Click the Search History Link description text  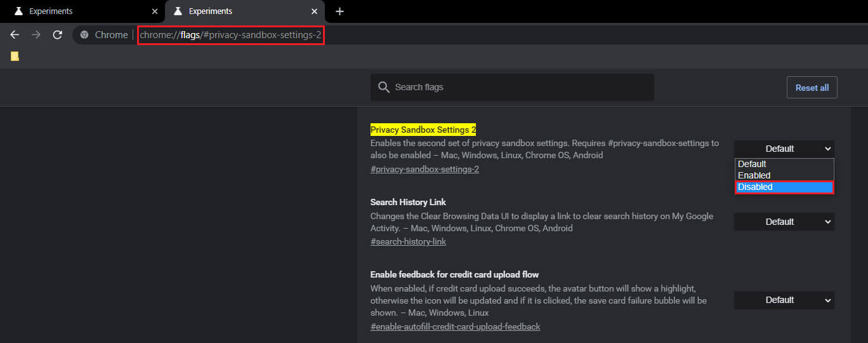coord(542,222)
